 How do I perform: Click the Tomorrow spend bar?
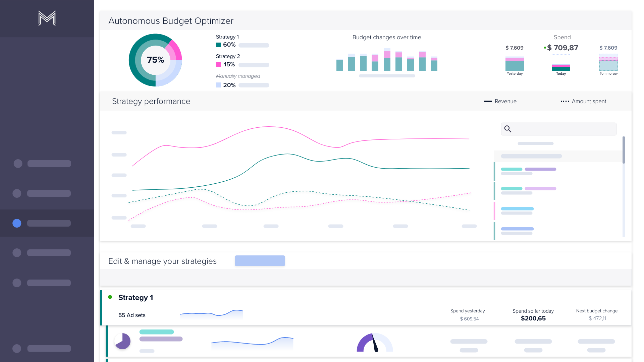pyautogui.click(x=608, y=63)
